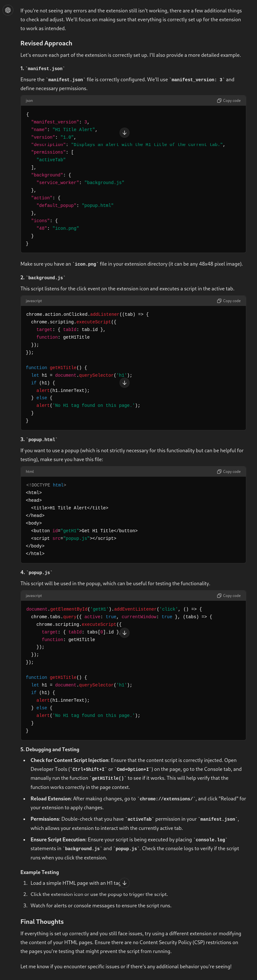The height and width of the screenshot is (980, 257).
Task: Click the '4. popup.js' section heading
Action: pyautogui.click(x=36, y=573)
